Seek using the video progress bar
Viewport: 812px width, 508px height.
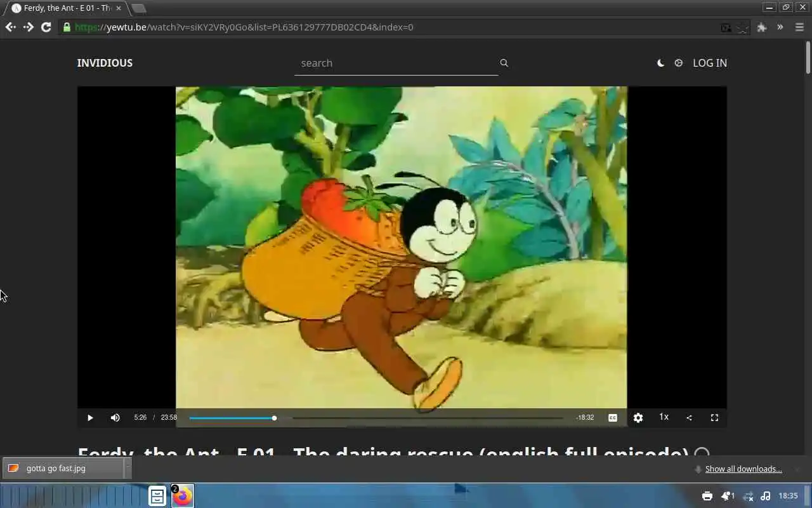coord(376,418)
